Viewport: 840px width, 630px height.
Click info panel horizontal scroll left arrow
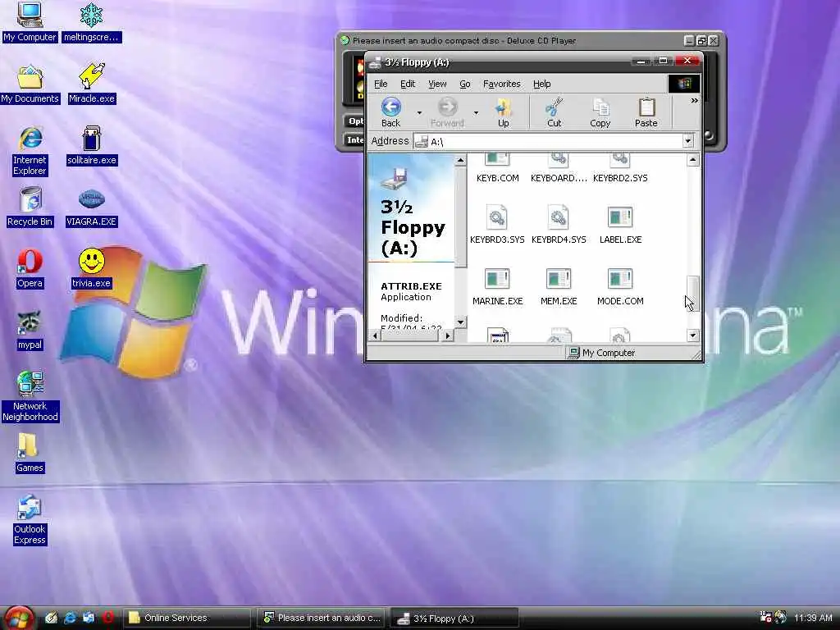click(x=375, y=336)
